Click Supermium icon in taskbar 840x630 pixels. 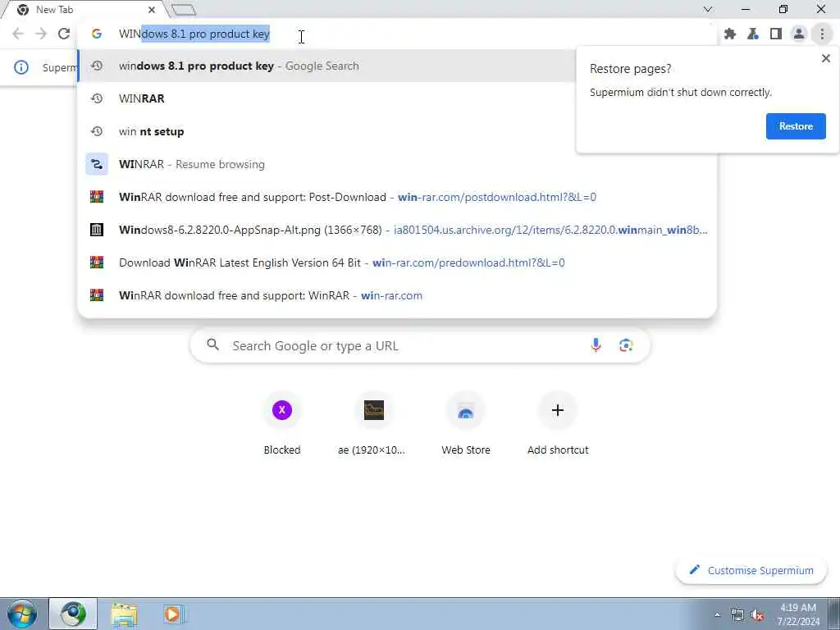[x=73, y=614]
